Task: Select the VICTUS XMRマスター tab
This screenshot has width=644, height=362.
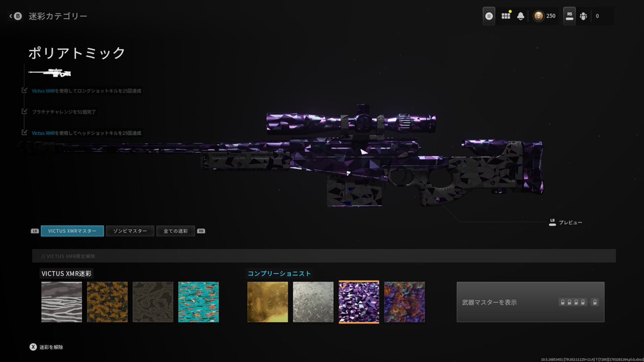Action: click(72, 231)
